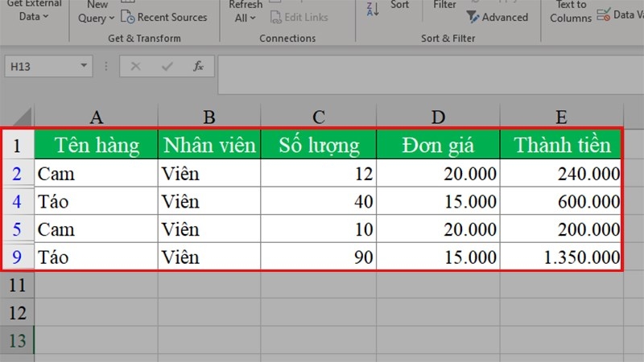Image resolution: width=644 pixels, height=362 pixels.
Task: Select column C header
Action: 318,117
